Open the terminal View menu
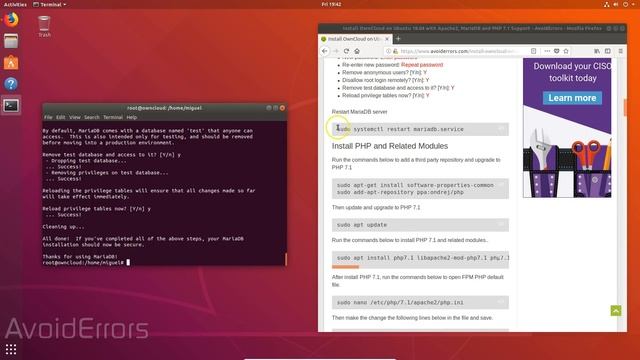 [75, 117]
